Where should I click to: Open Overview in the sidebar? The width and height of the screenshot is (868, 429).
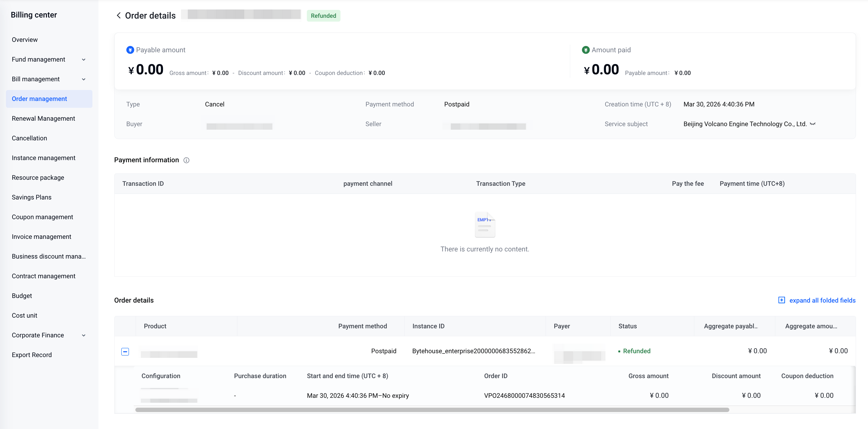(25, 40)
